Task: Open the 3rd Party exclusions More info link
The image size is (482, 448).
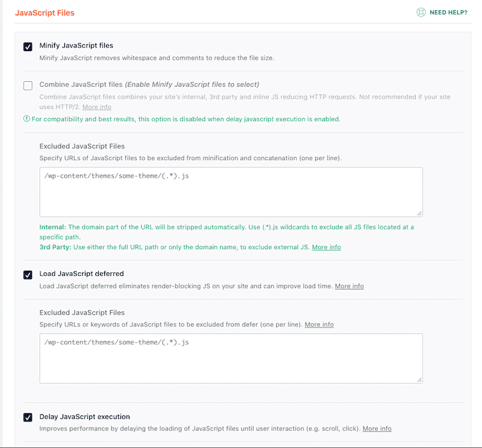Action: click(327, 247)
